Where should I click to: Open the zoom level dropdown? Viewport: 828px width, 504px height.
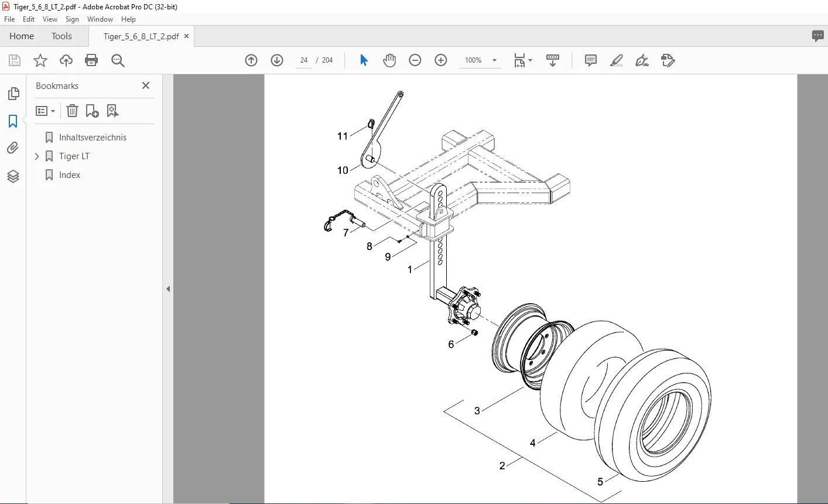click(494, 60)
